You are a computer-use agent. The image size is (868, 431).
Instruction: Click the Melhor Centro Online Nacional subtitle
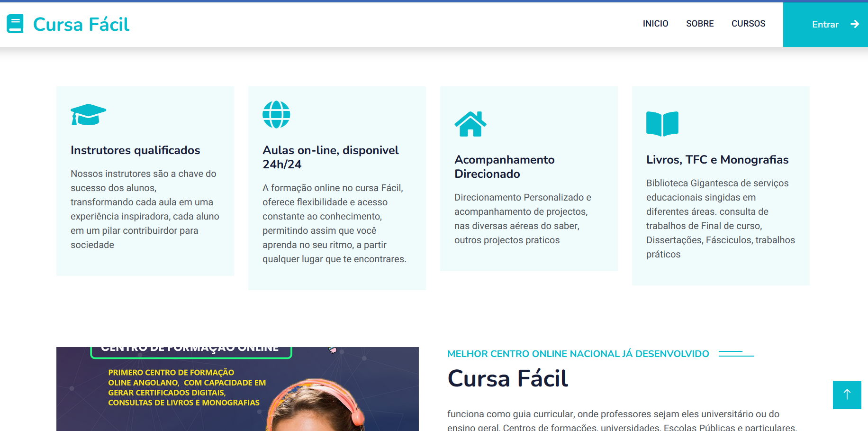[x=578, y=354]
